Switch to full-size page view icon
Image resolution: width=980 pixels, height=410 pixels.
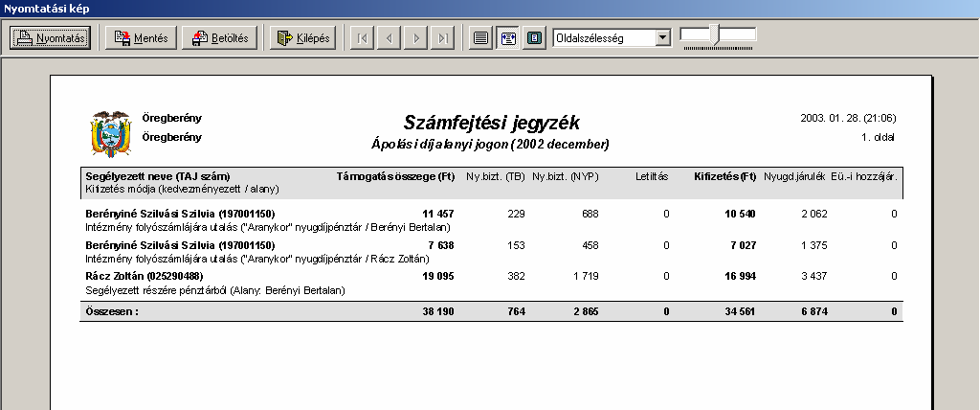[x=480, y=37]
